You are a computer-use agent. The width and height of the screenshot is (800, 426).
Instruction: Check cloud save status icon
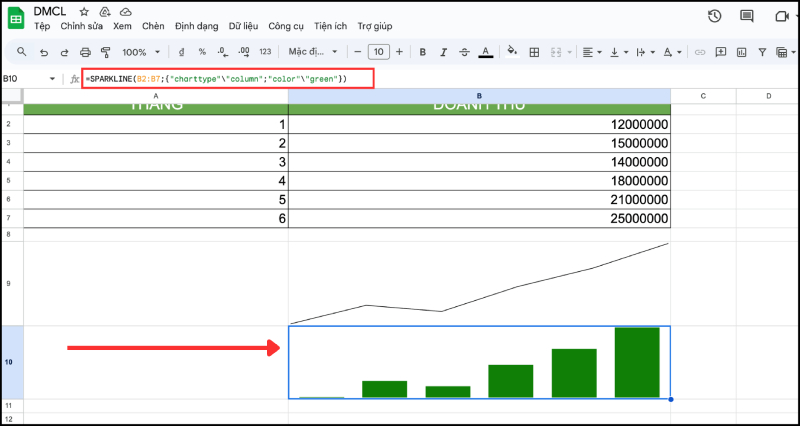125,12
